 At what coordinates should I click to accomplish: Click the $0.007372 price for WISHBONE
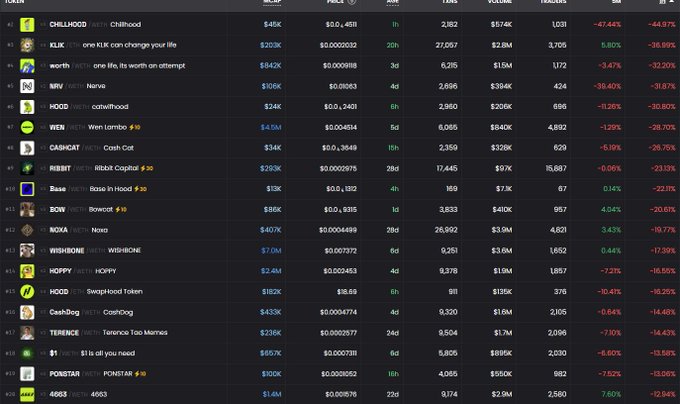point(341,251)
